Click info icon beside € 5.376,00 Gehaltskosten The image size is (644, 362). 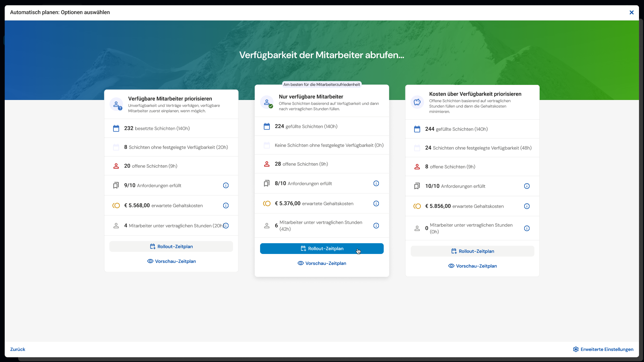[x=376, y=204]
